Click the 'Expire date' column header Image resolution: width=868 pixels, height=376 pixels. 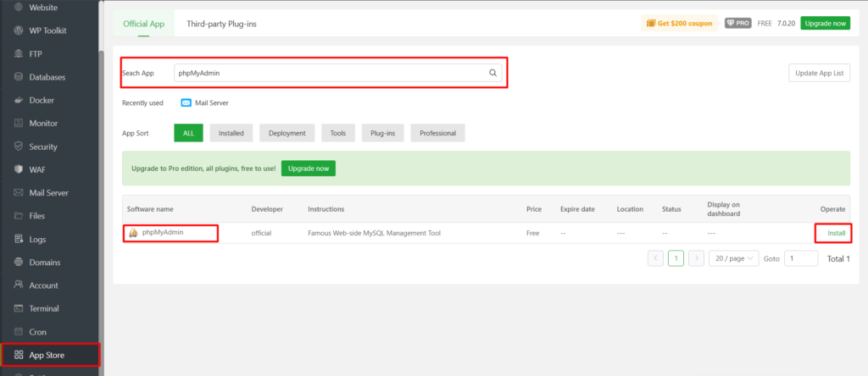pyautogui.click(x=577, y=209)
